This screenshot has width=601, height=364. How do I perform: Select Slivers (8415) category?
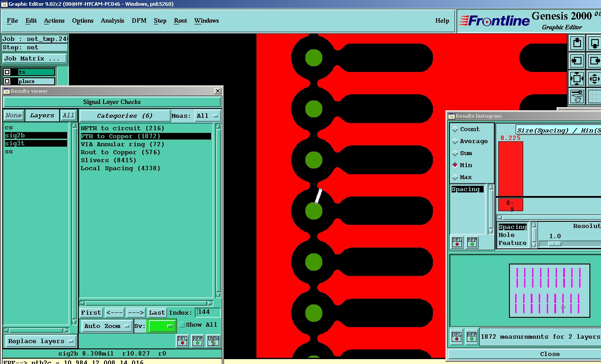(108, 160)
